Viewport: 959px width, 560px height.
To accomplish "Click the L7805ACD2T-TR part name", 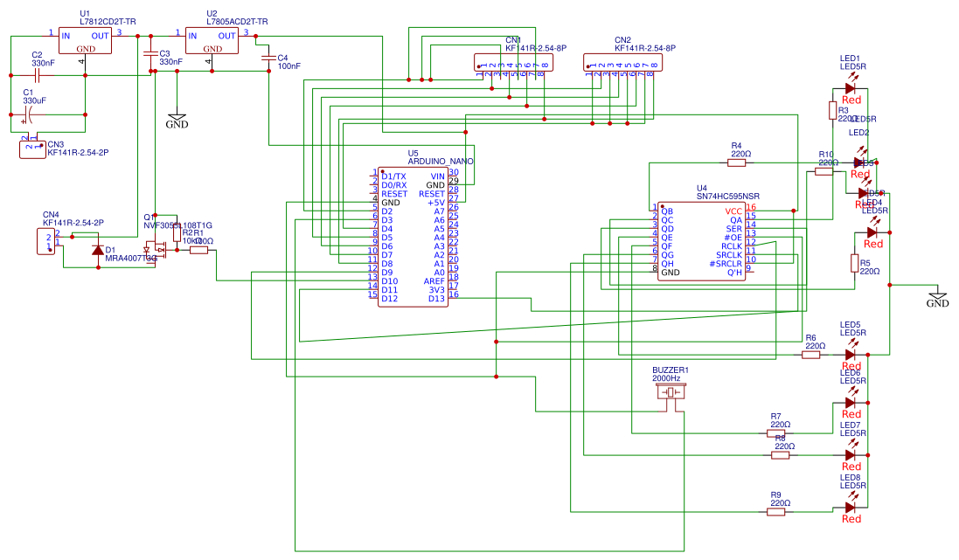I will coord(237,21).
